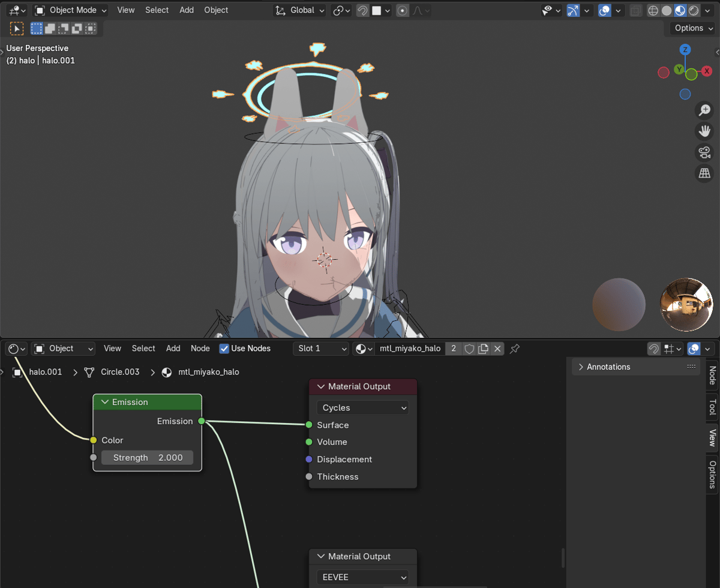Browse materials with the sphere icon
Image resolution: width=720 pixels, height=588 pixels.
pyautogui.click(x=364, y=349)
